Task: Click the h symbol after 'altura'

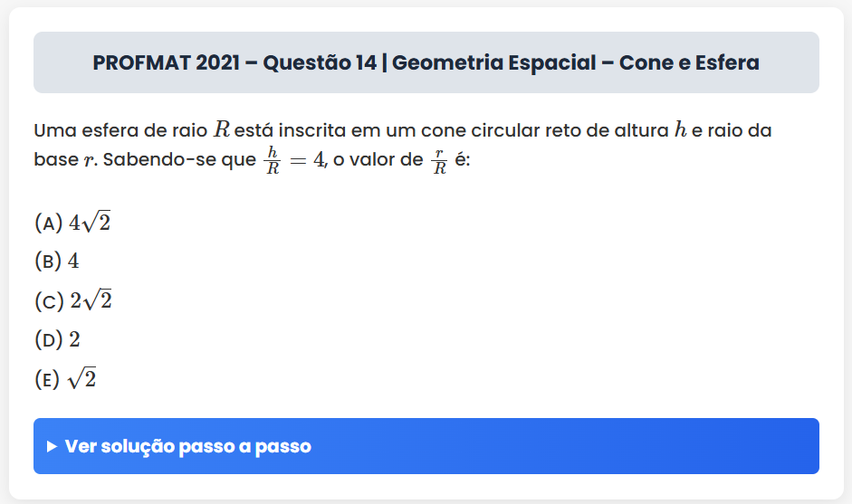Action: click(680, 129)
